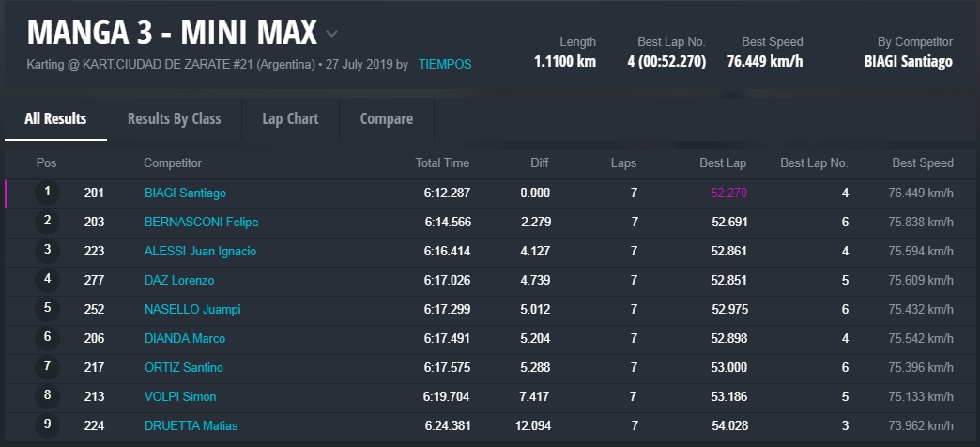Switch to the All Results tab
Screen dimensions: 980x447
[55, 119]
